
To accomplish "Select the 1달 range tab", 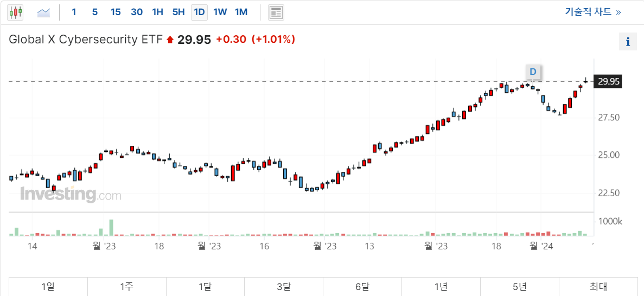I will [206, 287].
